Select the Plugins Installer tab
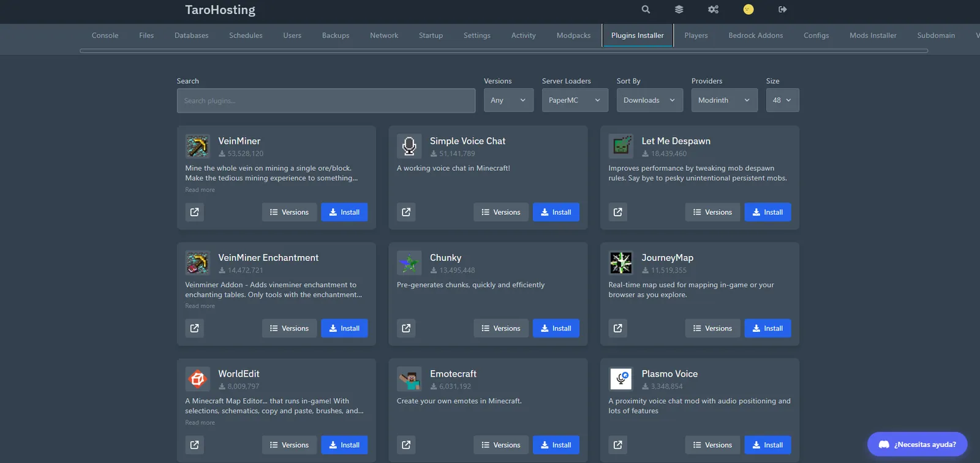980x463 pixels. [x=638, y=36]
